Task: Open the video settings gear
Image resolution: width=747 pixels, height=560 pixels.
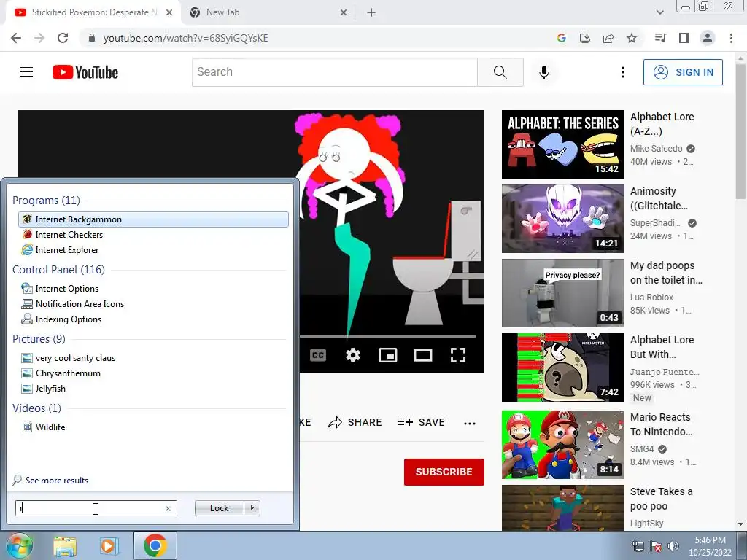Action: pyautogui.click(x=353, y=355)
